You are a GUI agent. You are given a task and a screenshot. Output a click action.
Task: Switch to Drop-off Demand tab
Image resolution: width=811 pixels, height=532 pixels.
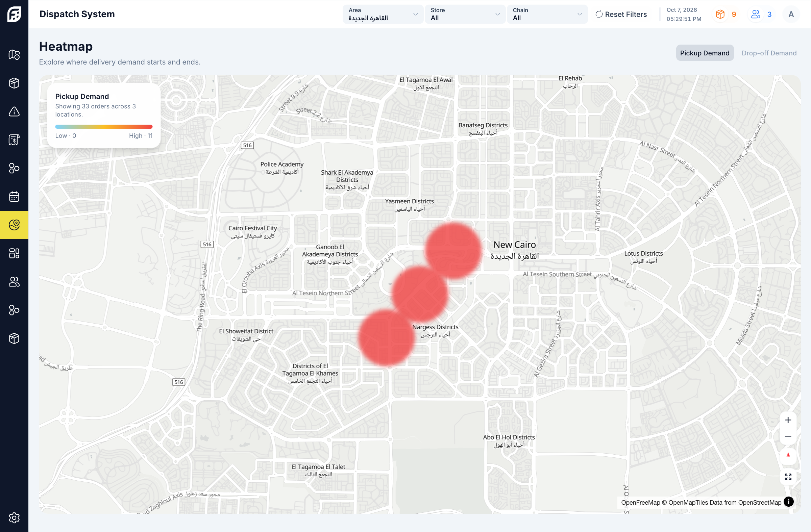769,53
